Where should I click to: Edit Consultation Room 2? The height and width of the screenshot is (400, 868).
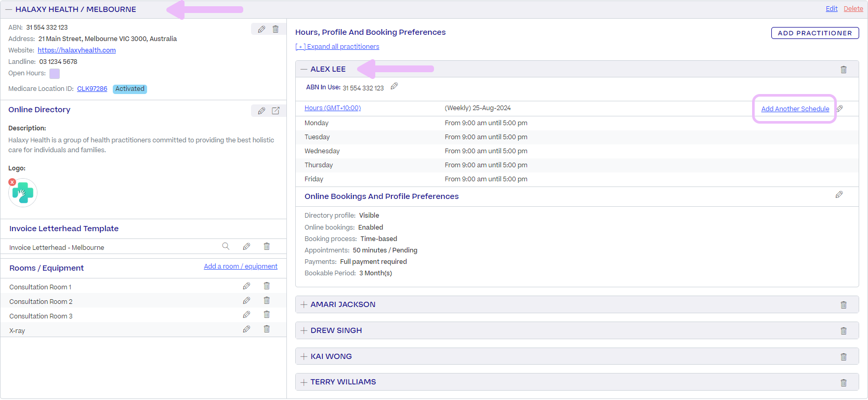[246, 300]
